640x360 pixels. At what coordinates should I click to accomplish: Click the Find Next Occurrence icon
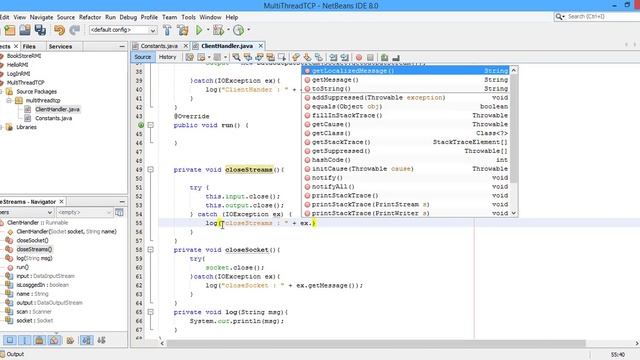[x=259, y=57]
